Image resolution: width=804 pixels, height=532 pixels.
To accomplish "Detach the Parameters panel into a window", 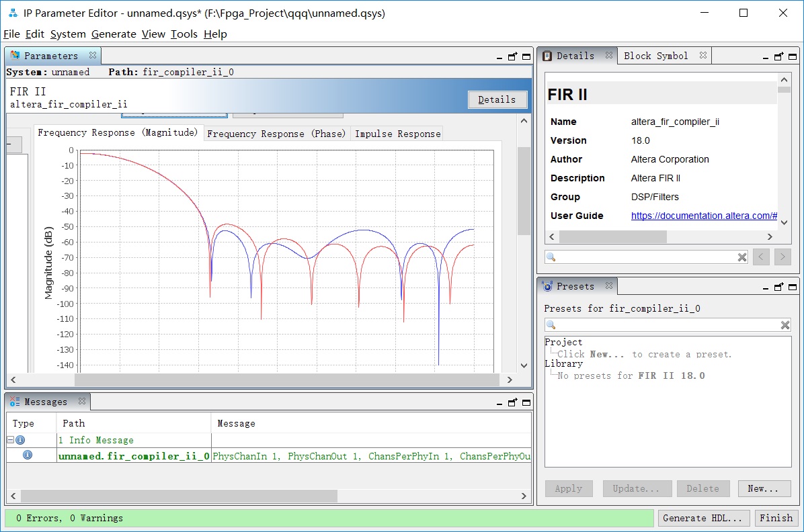I will tap(512, 56).
